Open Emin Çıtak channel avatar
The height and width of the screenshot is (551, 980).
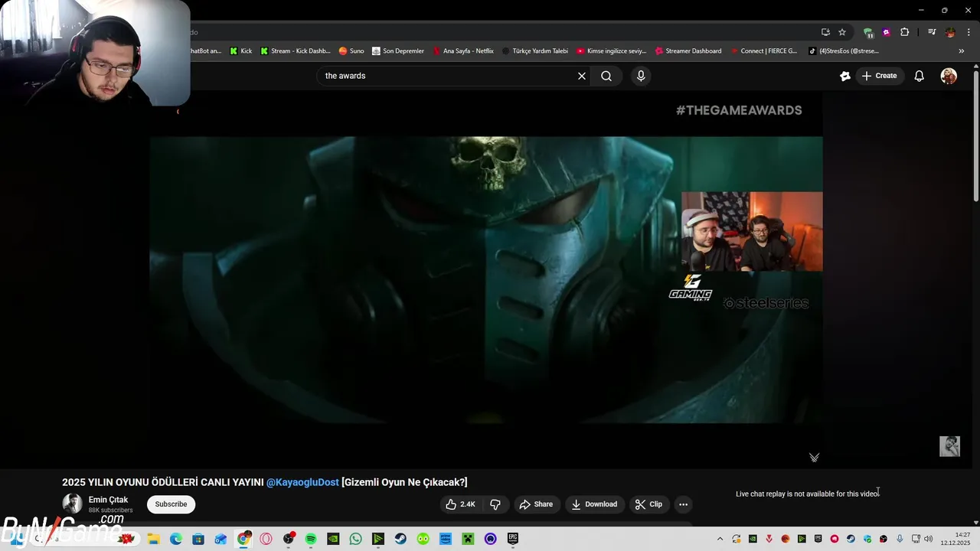point(72,504)
